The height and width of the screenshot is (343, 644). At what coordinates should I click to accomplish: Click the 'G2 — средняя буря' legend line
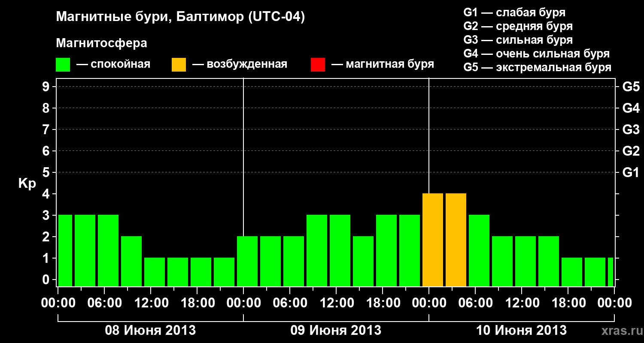click(518, 26)
